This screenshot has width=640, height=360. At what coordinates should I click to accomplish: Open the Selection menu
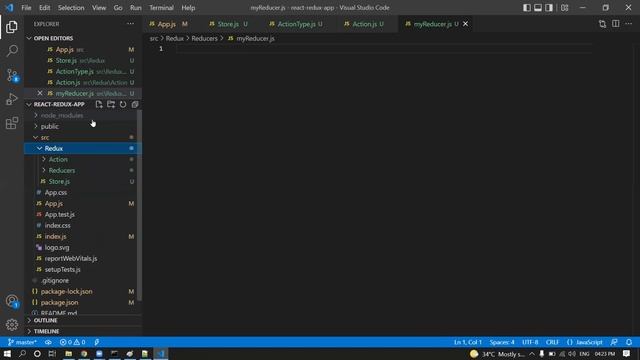71,8
